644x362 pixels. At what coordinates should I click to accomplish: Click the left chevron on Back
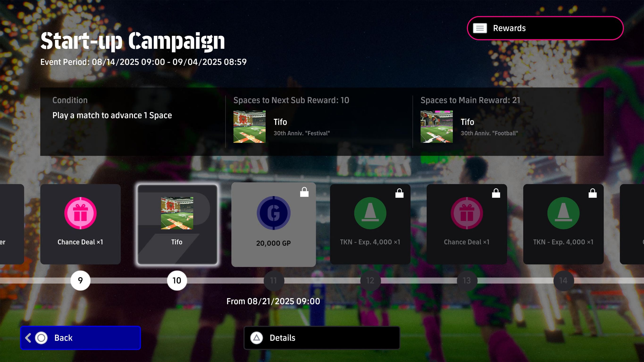pos(28,338)
